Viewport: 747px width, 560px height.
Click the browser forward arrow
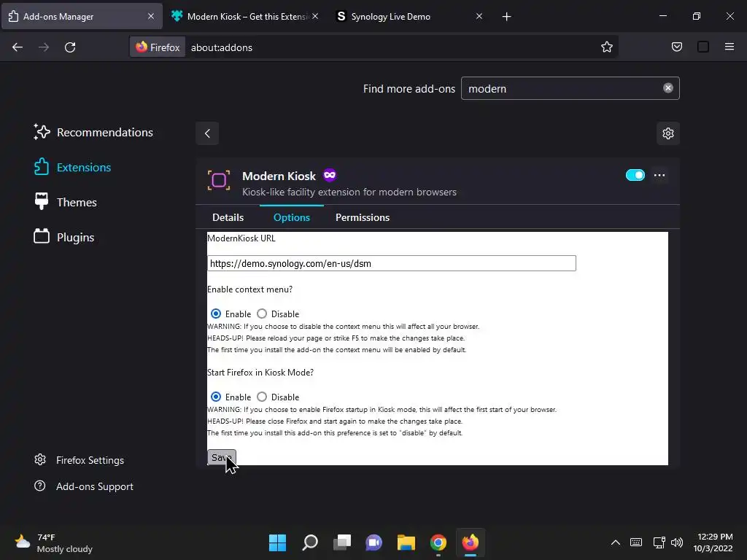click(44, 47)
